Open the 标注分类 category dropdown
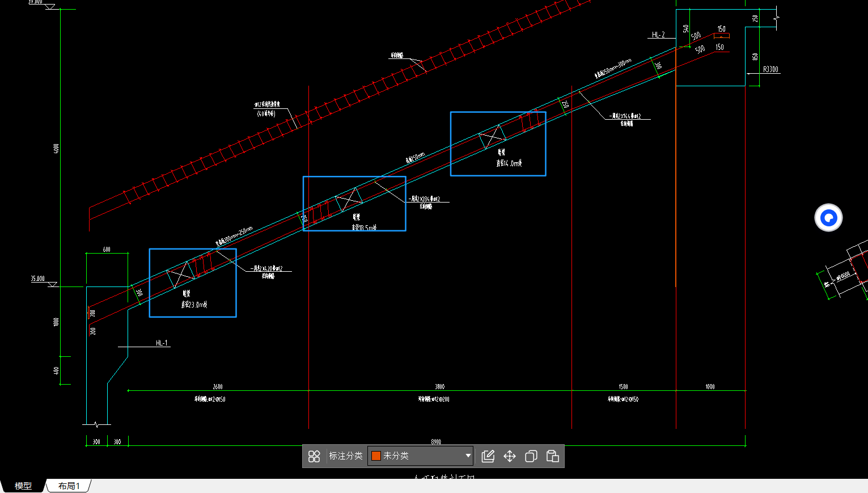The height and width of the screenshot is (493, 868). point(420,456)
